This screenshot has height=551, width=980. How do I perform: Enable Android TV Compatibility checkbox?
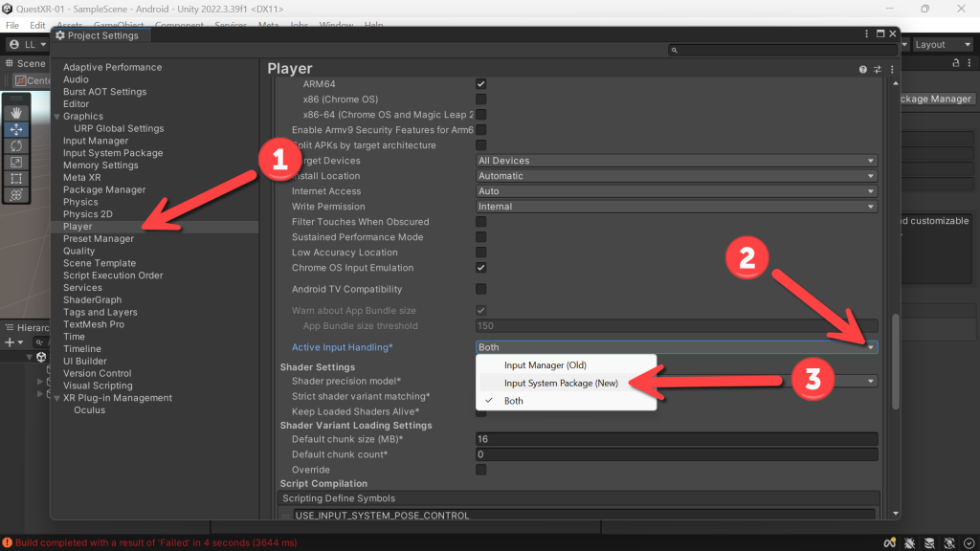[x=480, y=289]
